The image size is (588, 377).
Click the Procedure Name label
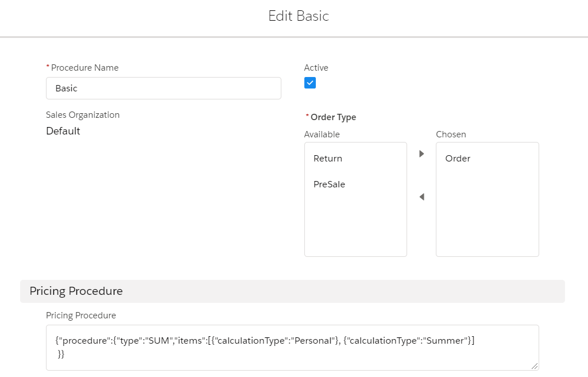[84, 68]
